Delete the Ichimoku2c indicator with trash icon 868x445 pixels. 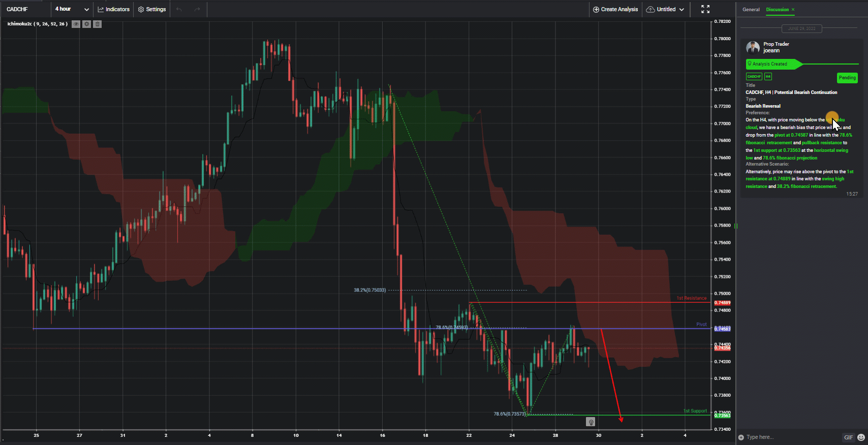[98, 24]
